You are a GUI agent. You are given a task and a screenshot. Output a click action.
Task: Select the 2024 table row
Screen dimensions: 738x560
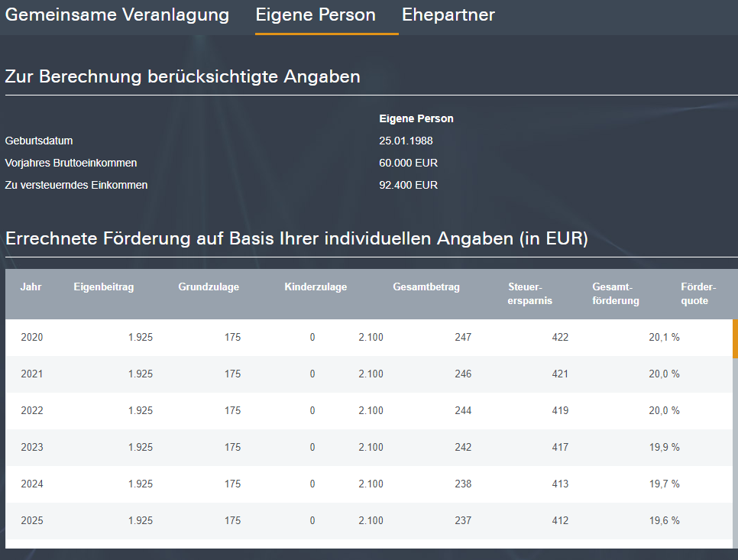pyautogui.click(x=367, y=484)
